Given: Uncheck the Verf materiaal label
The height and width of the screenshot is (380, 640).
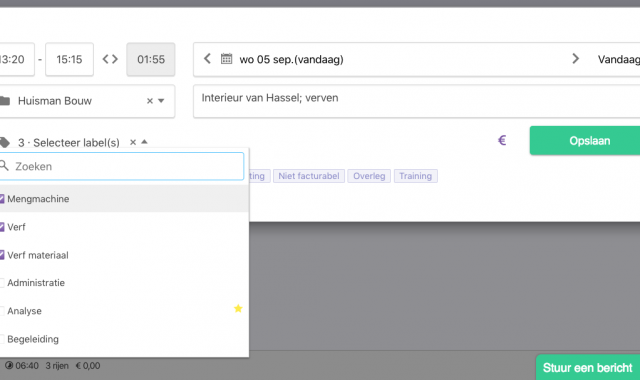Looking at the screenshot, I should point(2,255).
